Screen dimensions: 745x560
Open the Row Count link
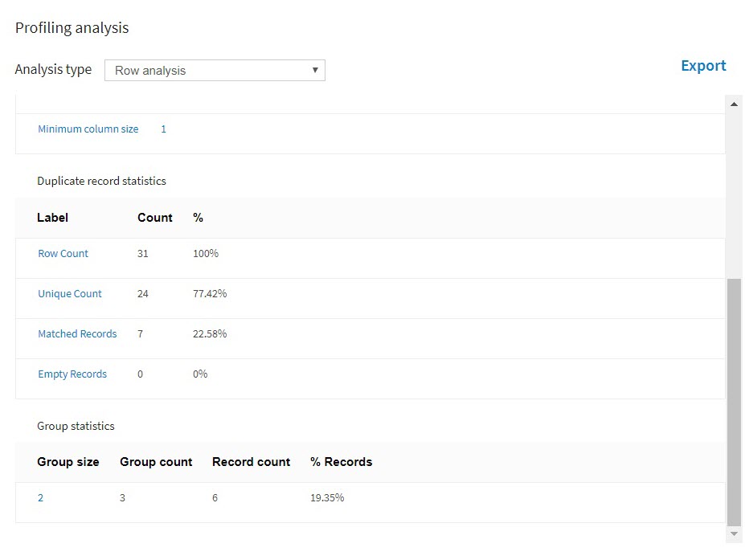(63, 254)
